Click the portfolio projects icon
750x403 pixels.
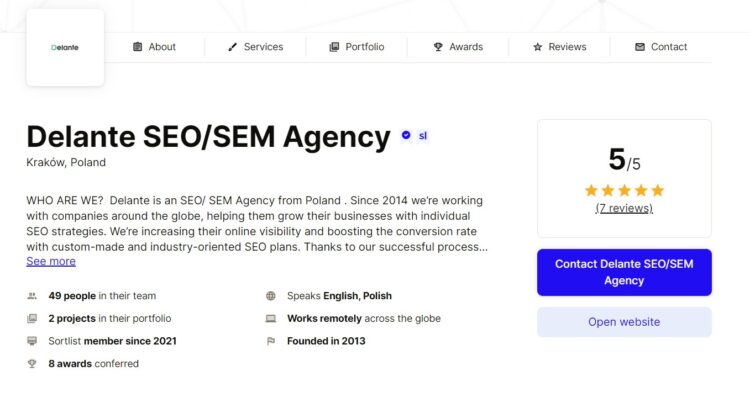tap(32, 318)
